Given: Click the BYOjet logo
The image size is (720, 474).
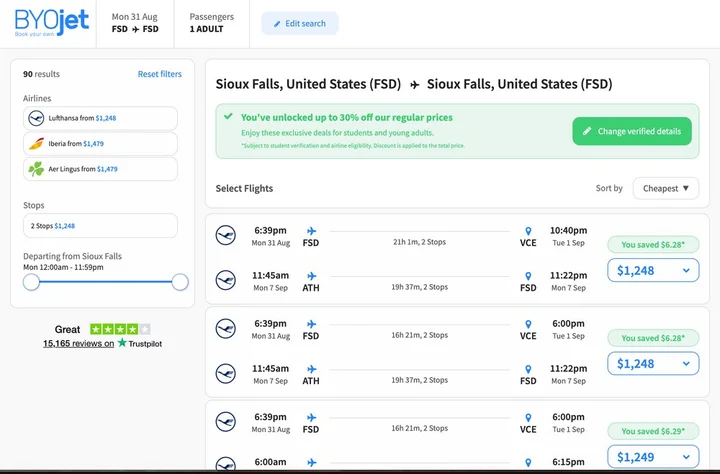Looking at the screenshot, I should coord(51,22).
